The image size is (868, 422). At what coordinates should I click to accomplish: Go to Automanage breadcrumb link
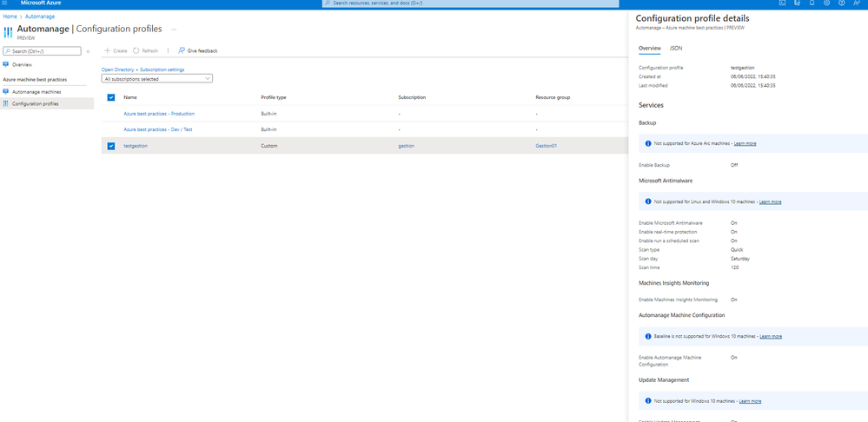(x=40, y=16)
